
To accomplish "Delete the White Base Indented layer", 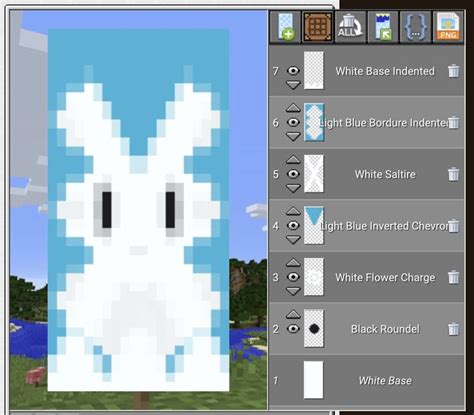I will tap(453, 71).
